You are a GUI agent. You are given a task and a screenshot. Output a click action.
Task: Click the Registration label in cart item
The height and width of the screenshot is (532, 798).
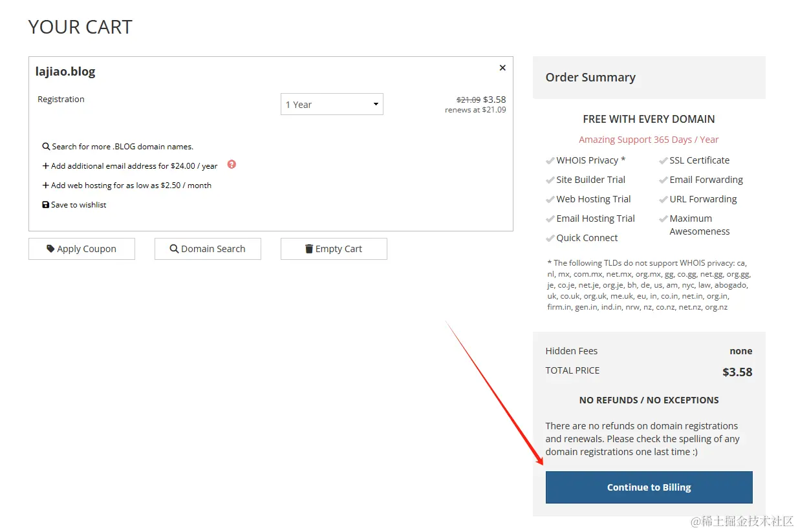click(x=61, y=99)
